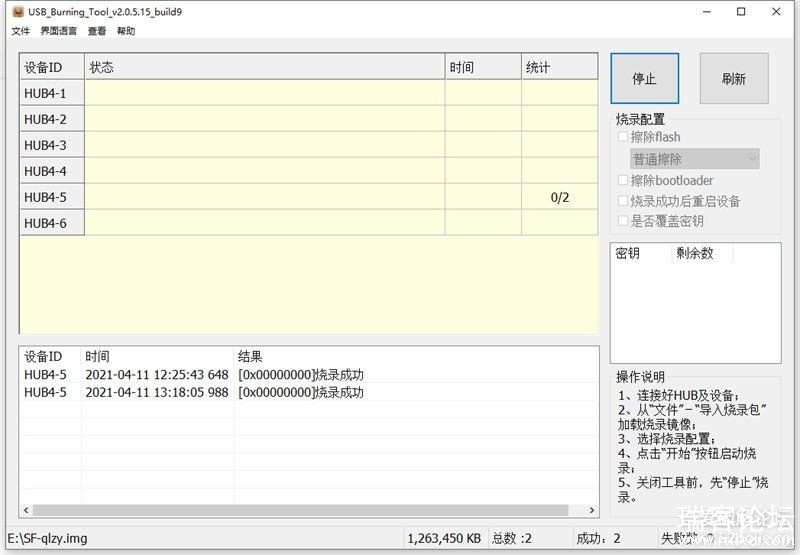
Task: Click the 刷新 button
Action: pyautogui.click(x=733, y=79)
